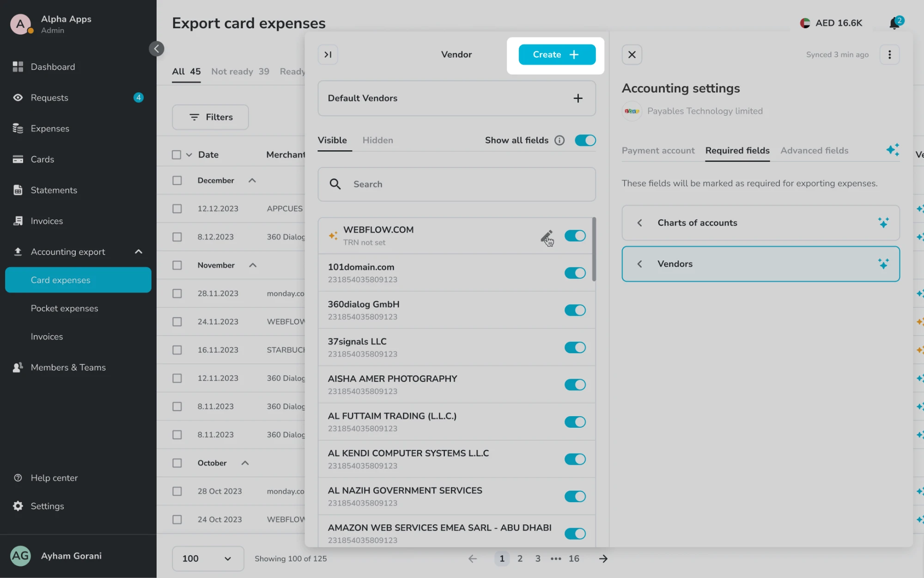924x578 pixels.
Task: Open the Dashboard icon in sidebar
Action: click(18, 67)
